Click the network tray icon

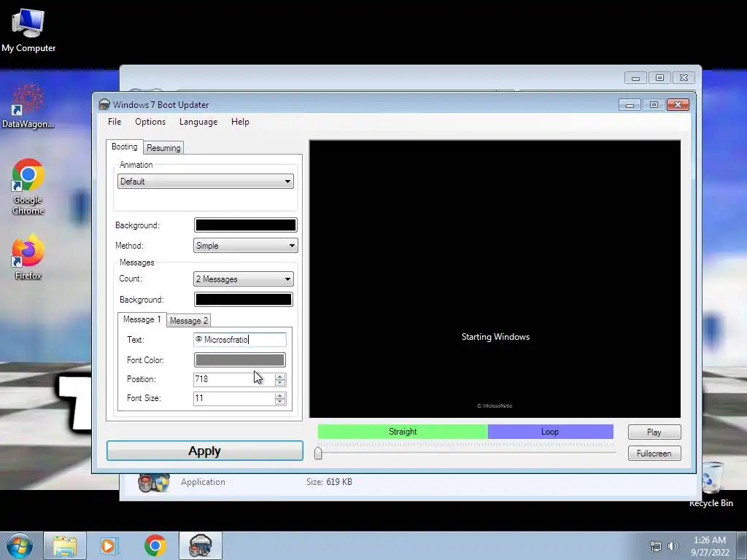656,546
